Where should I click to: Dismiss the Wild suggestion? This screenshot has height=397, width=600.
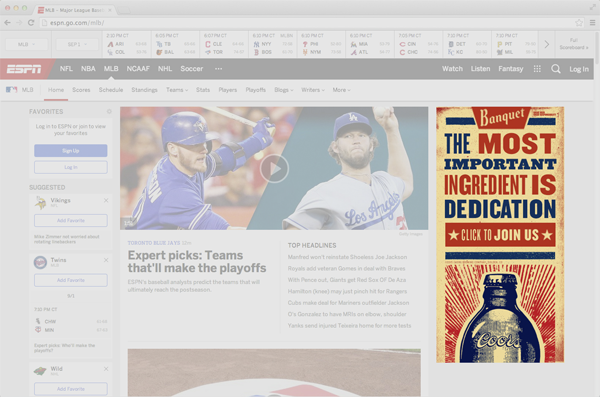106,369
